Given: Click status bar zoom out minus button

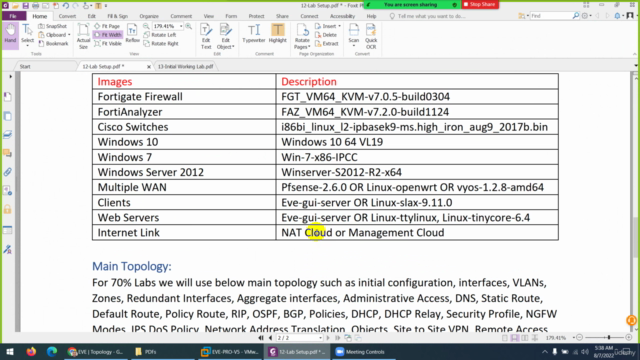Looking at the screenshot, I should click(x=579, y=338).
